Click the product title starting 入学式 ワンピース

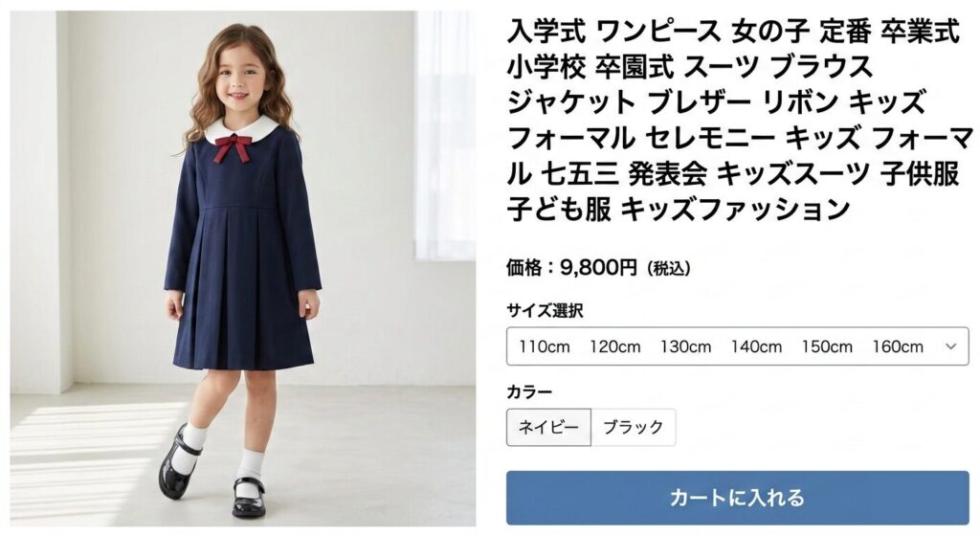click(740, 120)
